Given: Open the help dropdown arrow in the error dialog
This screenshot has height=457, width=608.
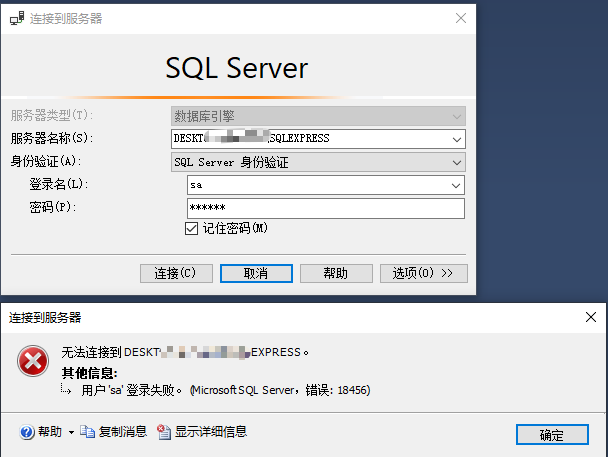Looking at the screenshot, I should point(71,432).
